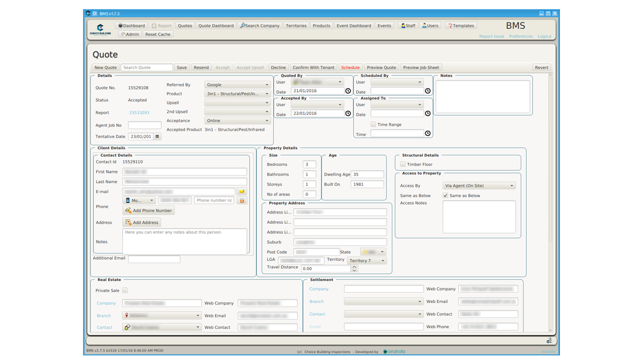Click the Choice Building logo
Viewport: 643px width, 364px height.
(100, 29)
